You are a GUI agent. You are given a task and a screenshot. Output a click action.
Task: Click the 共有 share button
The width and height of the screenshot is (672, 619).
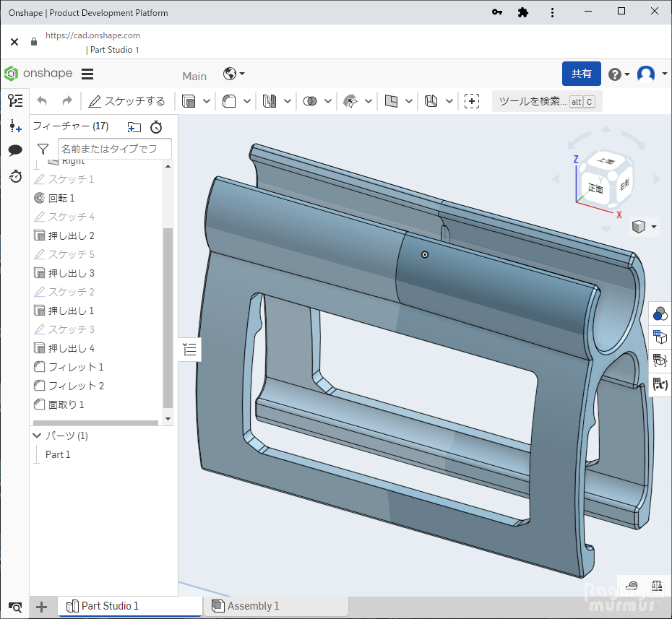tap(581, 74)
